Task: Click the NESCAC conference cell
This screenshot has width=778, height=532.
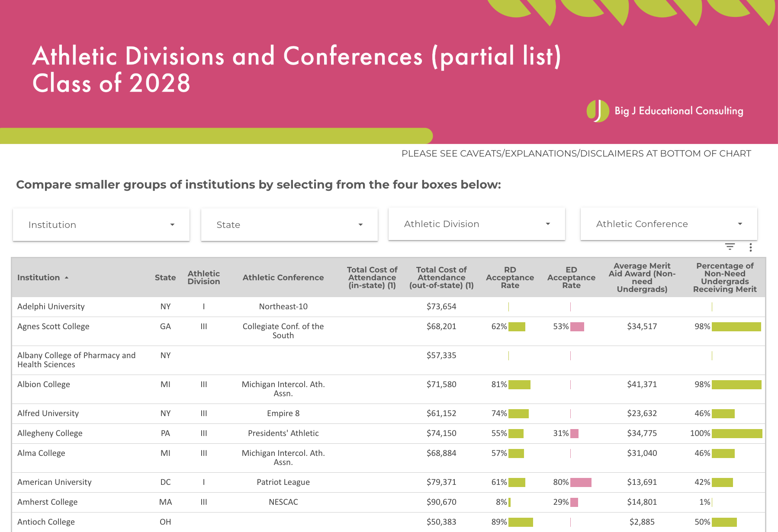Action: click(x=283, y=502)
